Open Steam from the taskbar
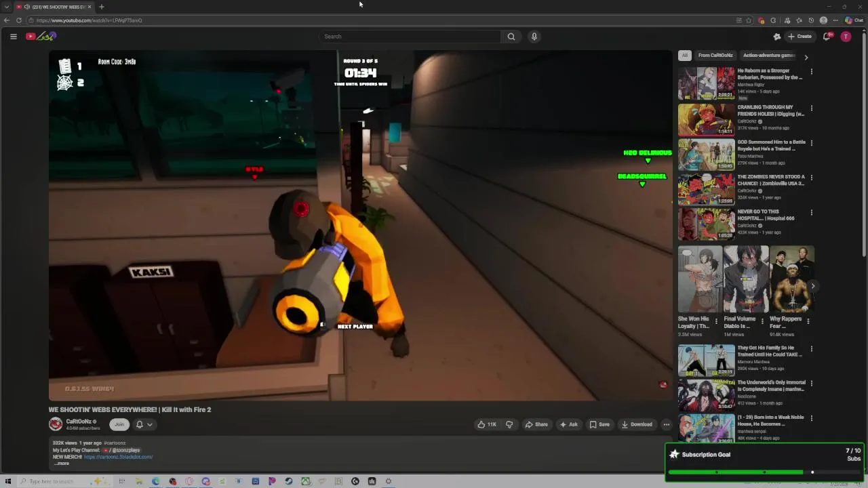This screenshot has height=488, width=868. [289, 481]
